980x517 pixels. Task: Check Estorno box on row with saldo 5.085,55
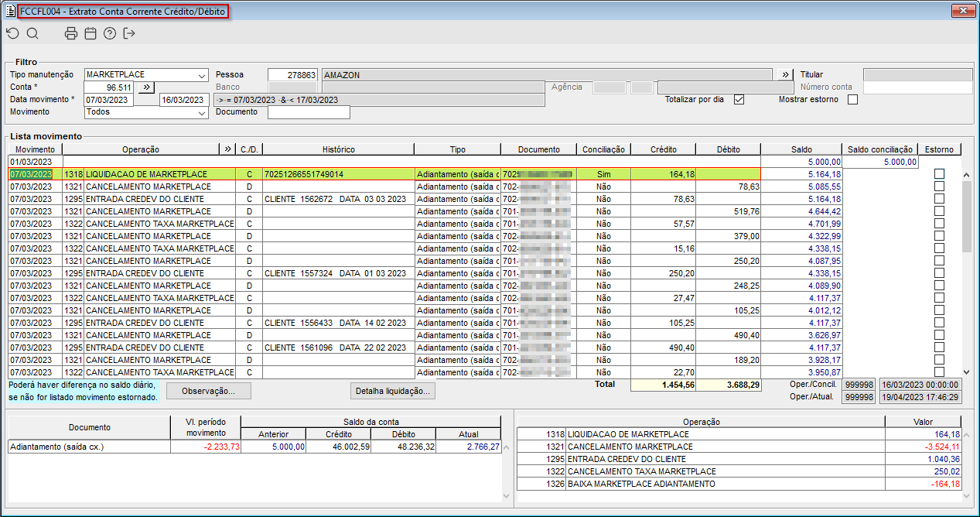point(939,187)
